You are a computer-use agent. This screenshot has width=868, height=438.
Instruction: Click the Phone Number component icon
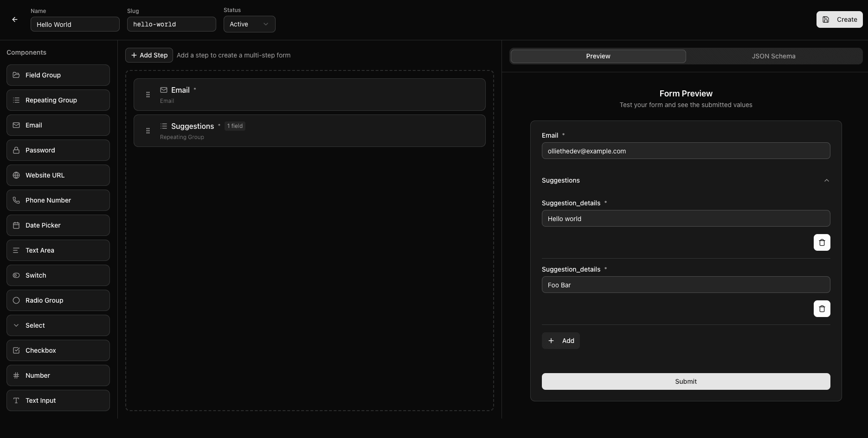pos(16,200)
